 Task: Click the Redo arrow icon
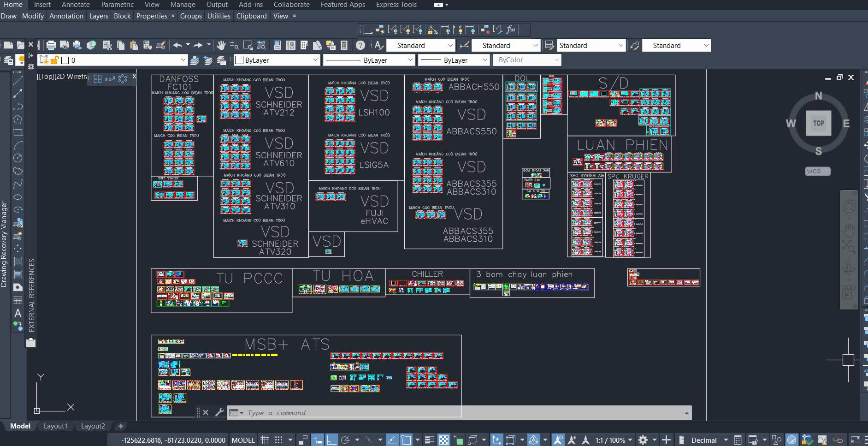click(198, 45)
